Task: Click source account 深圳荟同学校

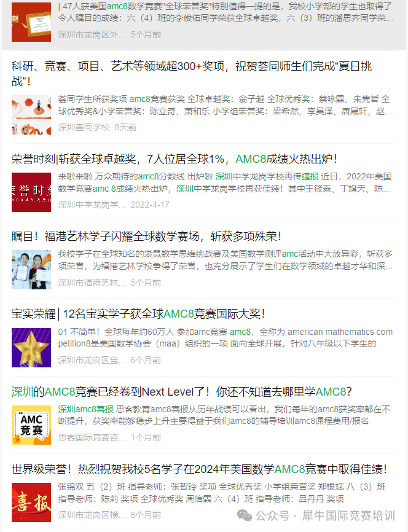Action: coord(84,127)
